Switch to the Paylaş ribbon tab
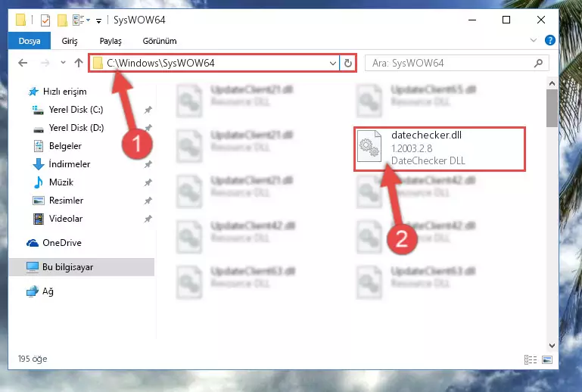The height and width of the screenshot is (392, 582). pyautogui.click(x=110, y=41)
